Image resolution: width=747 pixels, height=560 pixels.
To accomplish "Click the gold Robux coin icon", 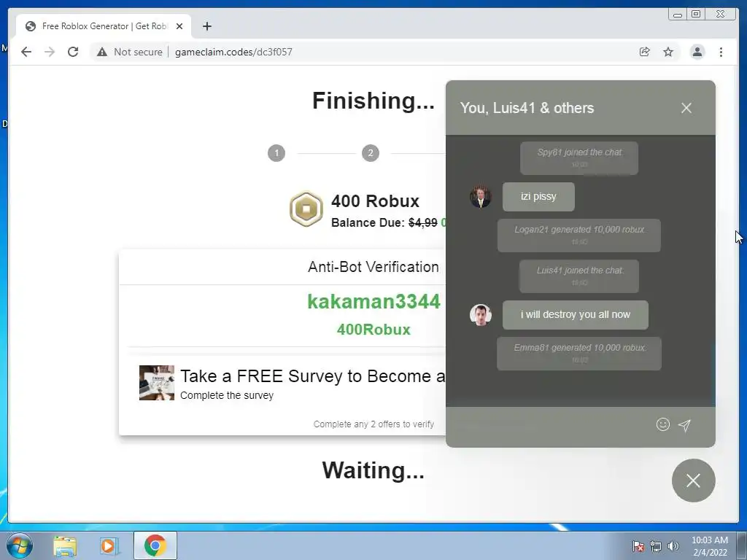I will (x=306, y=209).
